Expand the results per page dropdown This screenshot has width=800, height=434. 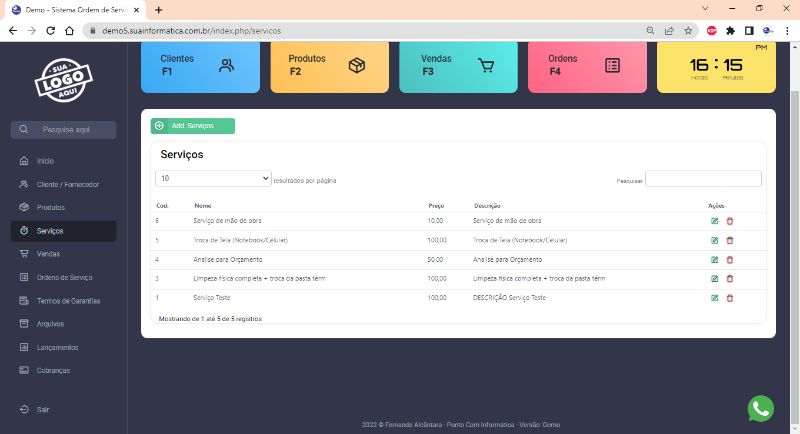click(x=214, y=179)
